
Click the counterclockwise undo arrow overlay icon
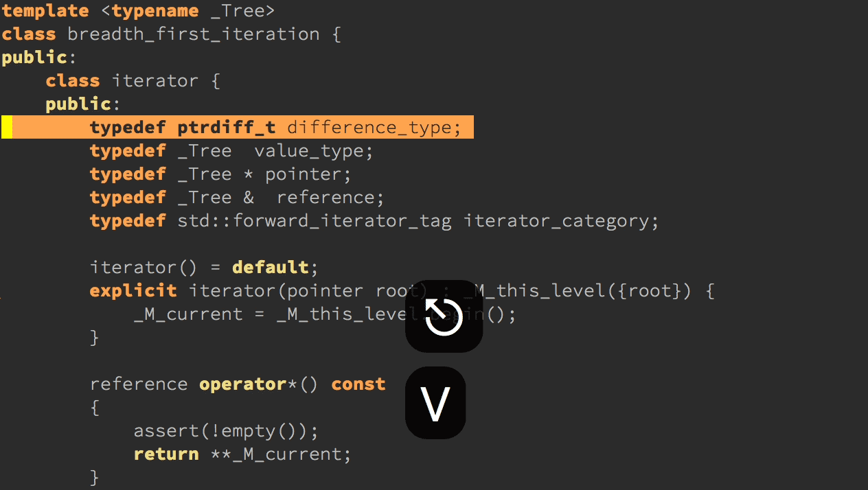tap(444, 317)
